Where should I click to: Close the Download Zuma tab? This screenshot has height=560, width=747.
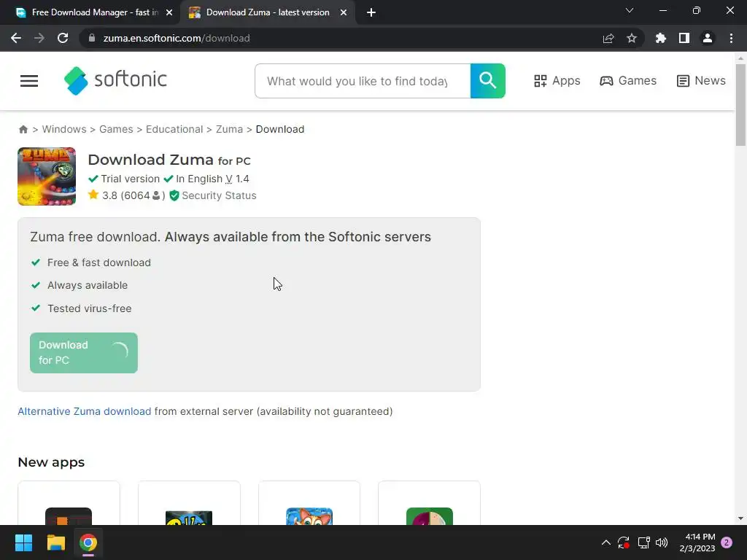[344, 13]
